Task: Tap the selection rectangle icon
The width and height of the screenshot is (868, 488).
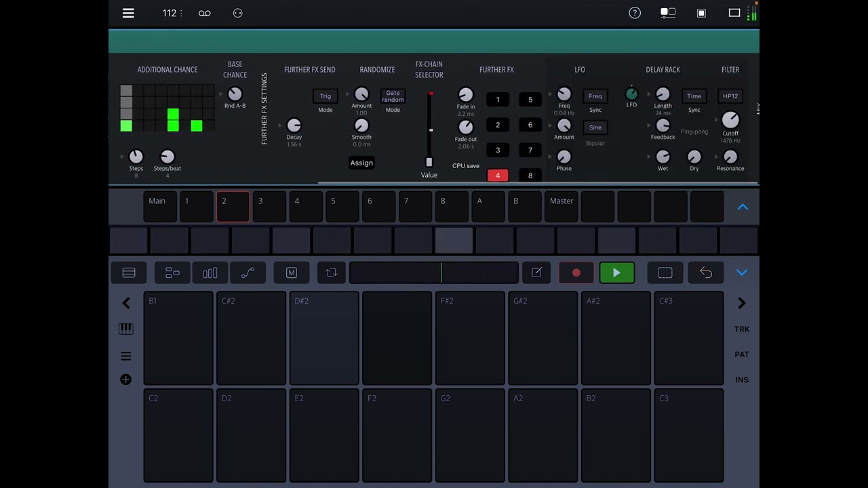Action: pyautogui.click(x=665, y=272)
